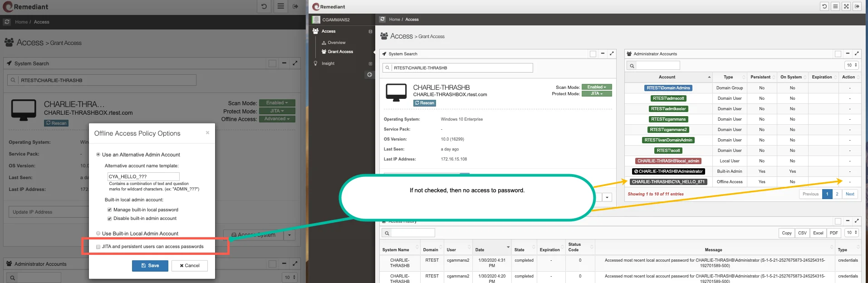Click Access History search field
Screen dimensions: 868x283
pyautogui.click(x=413, y=233)
